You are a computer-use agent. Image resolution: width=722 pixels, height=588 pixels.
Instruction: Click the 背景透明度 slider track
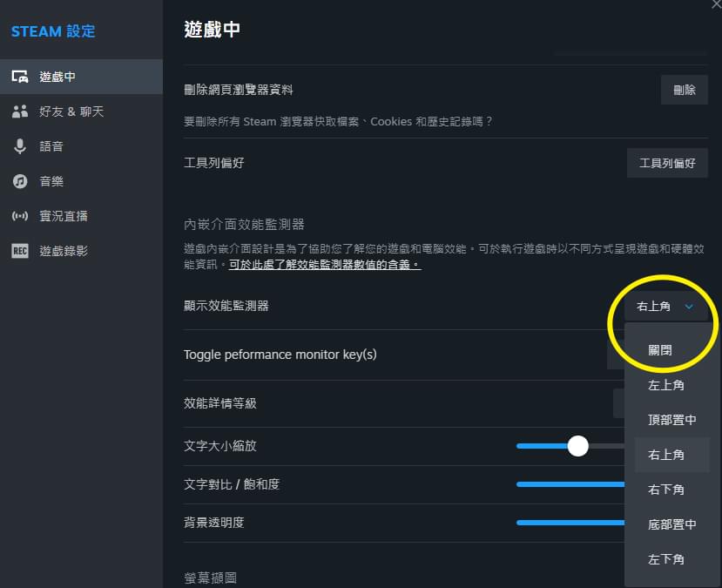[570, 523]
